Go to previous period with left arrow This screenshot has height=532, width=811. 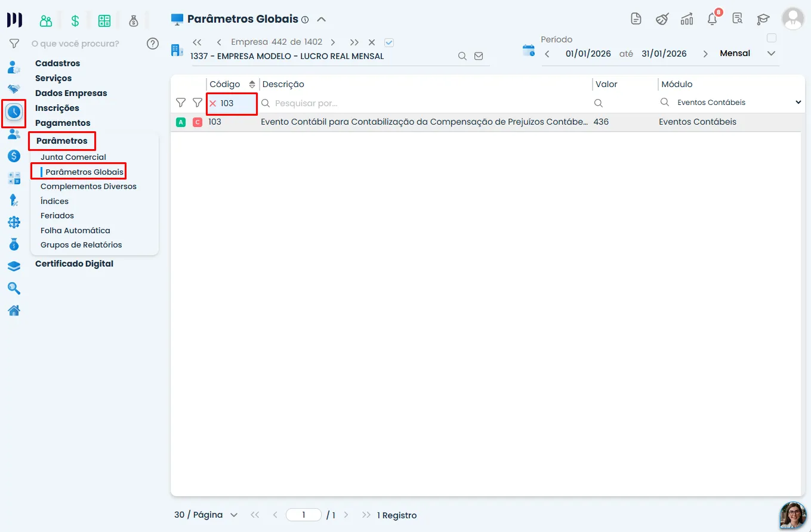coord(547,54)
